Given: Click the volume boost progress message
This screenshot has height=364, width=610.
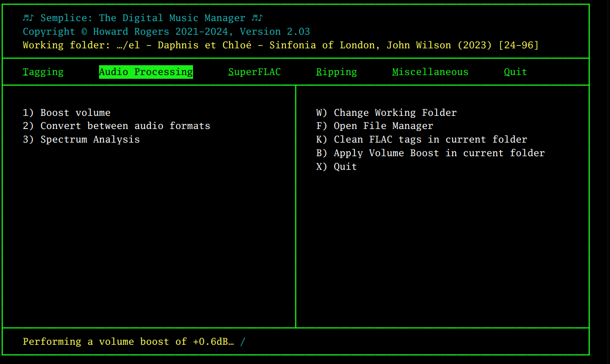Looking at the screenshot, I should coord(128,341).
